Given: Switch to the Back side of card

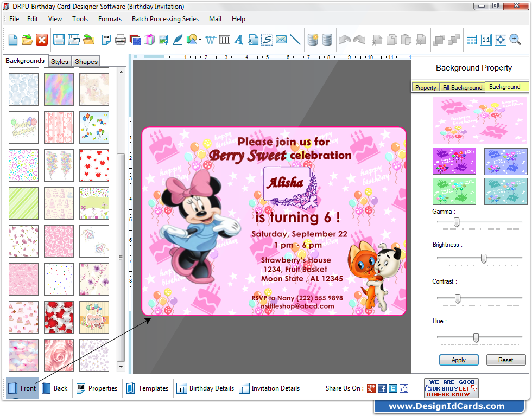Looking at the screenshot, I should (x=55, y=388).
